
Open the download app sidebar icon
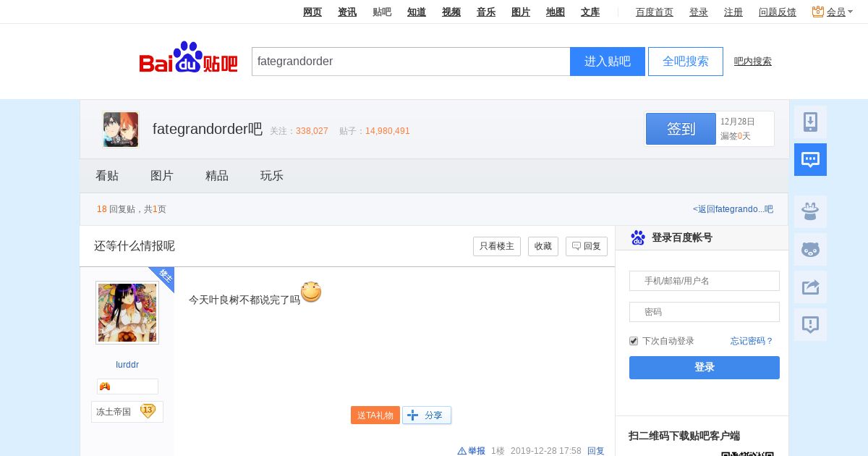810,122
